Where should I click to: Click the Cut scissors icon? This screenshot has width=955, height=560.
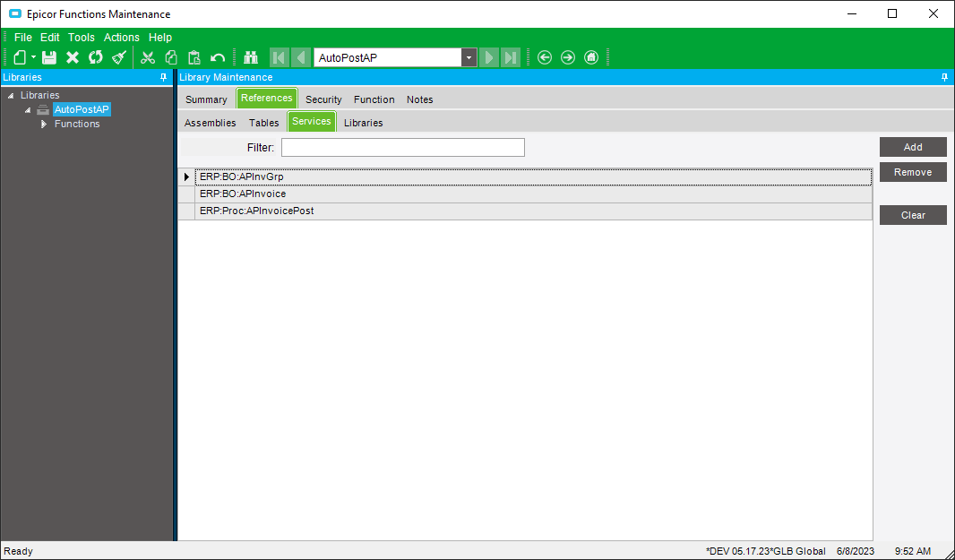point(148,57)
